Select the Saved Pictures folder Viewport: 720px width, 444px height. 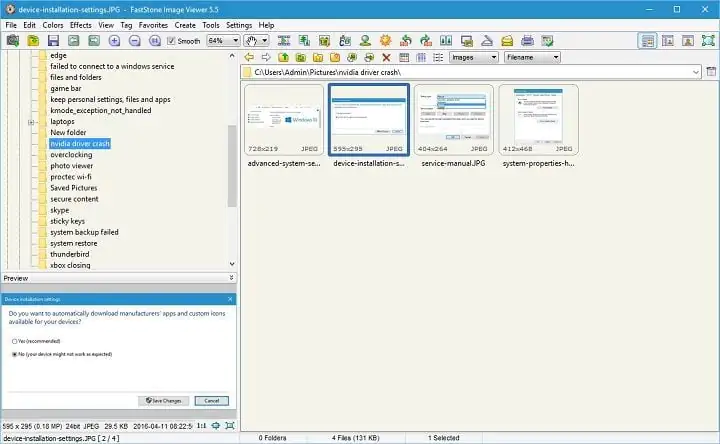tap(73, 188)
